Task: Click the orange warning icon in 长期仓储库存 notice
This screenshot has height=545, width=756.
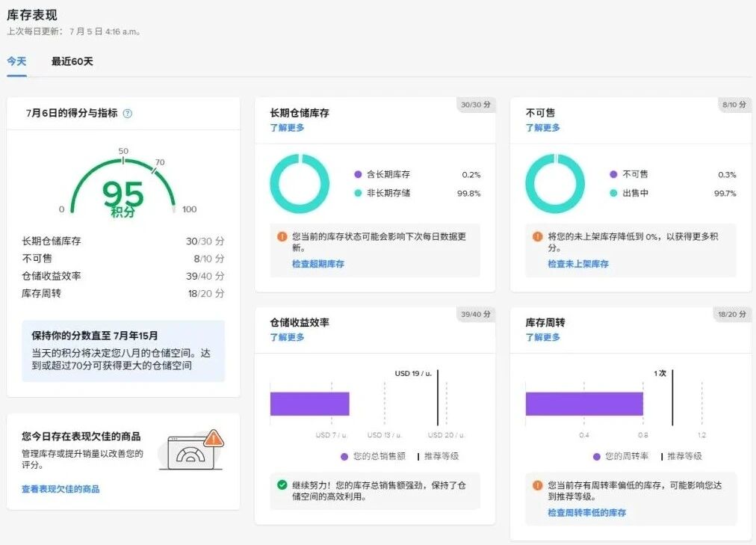Action: pos(282,236)
